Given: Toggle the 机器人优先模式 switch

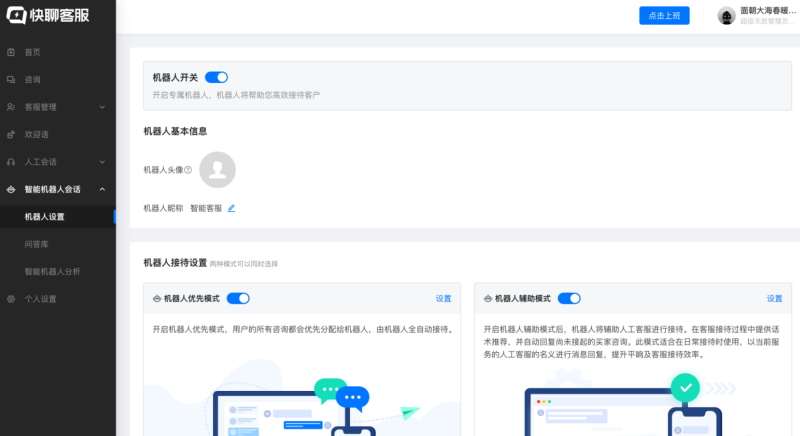Looking at the screenshot, I should pos(238,298).
